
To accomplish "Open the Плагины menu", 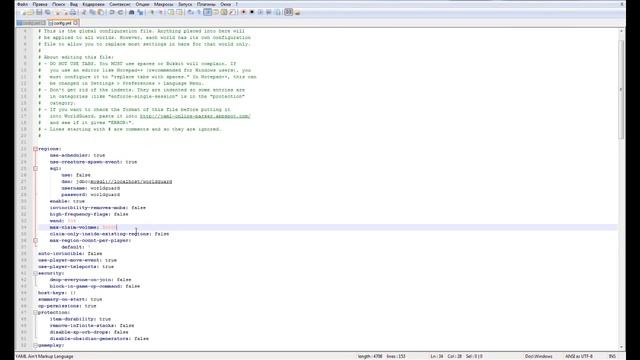I will click(206, 4).
